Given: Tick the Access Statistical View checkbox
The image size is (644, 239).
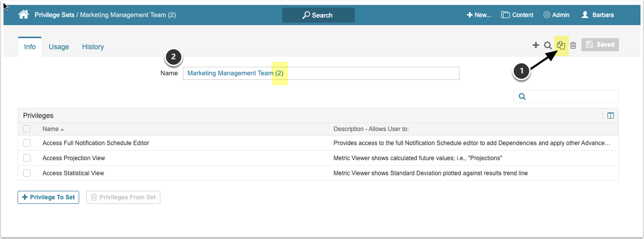Looking at the screenshot, I should coord(27,173).
